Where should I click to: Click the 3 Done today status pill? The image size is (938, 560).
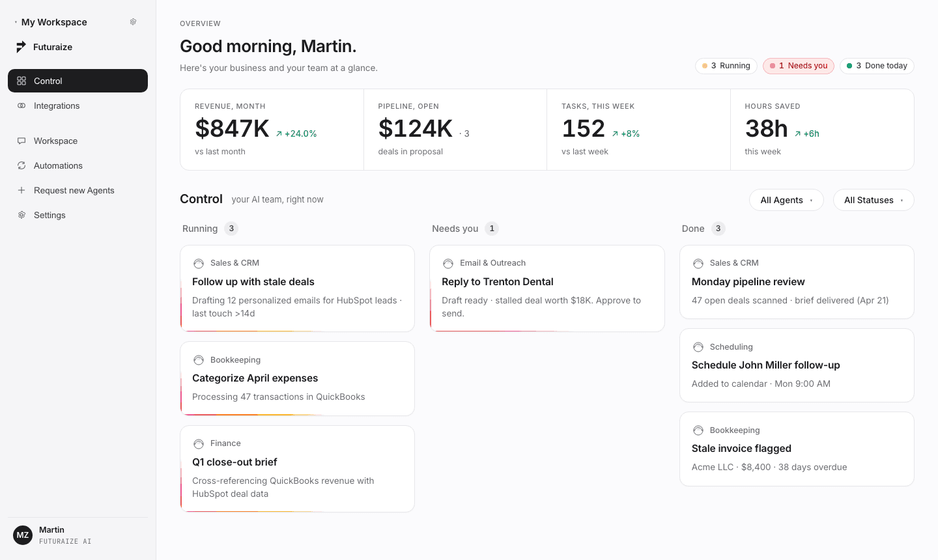[x=877, y=66]
